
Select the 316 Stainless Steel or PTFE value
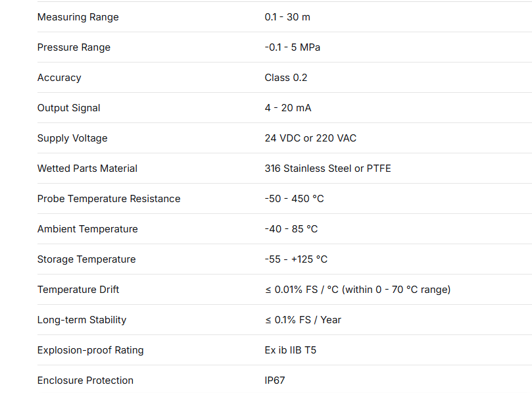(327, 169)
